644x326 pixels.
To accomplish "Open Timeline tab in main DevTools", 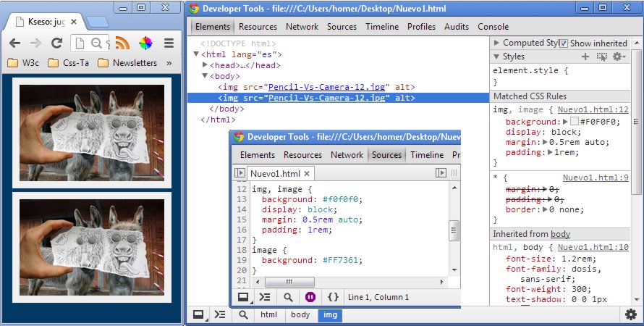I will [382, 27].
